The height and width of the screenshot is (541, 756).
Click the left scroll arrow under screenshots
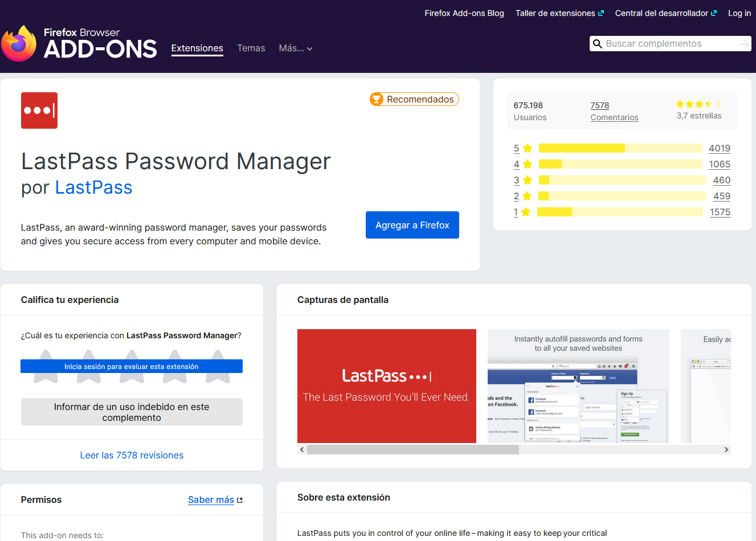coord(302,449)
